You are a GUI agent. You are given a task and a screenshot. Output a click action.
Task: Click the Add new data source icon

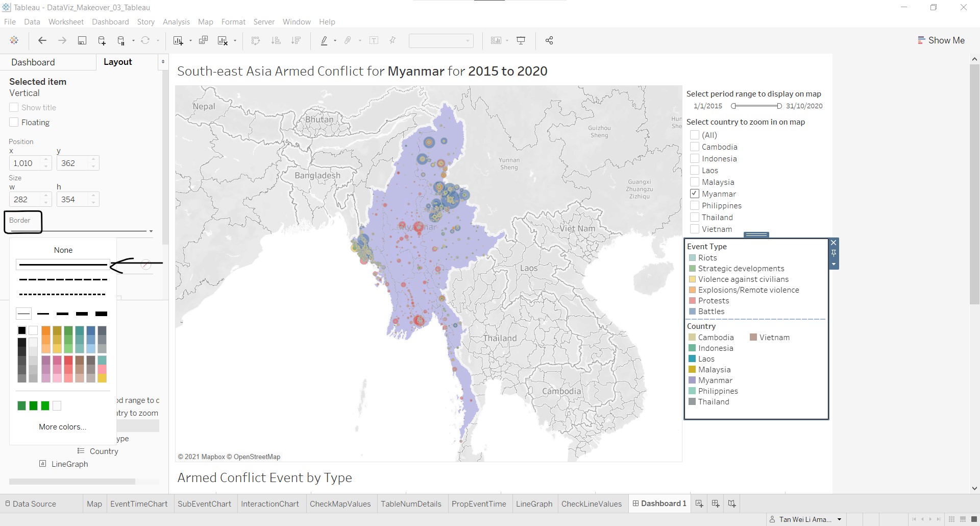pos(102,41)
